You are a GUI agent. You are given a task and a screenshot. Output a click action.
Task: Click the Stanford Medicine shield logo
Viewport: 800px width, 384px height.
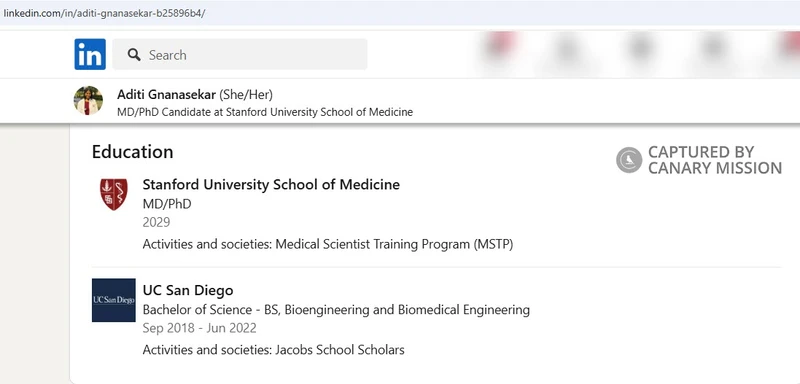tap(114, 194)
